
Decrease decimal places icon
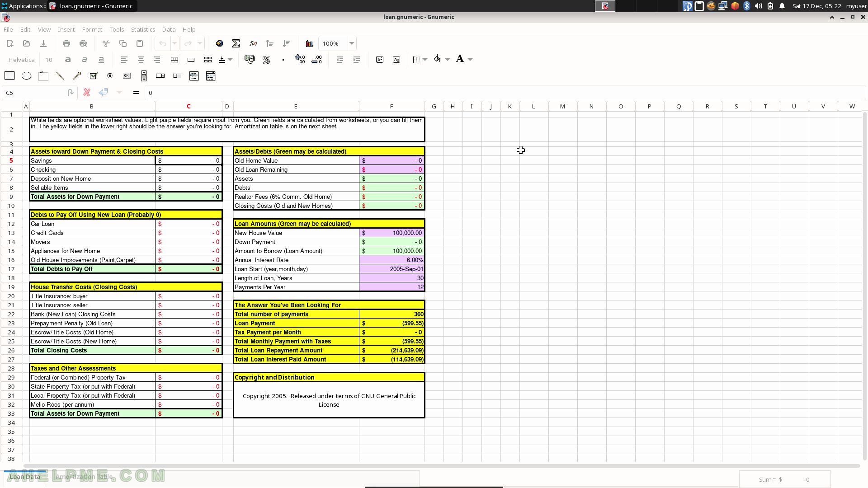click(x=317, y=59)
